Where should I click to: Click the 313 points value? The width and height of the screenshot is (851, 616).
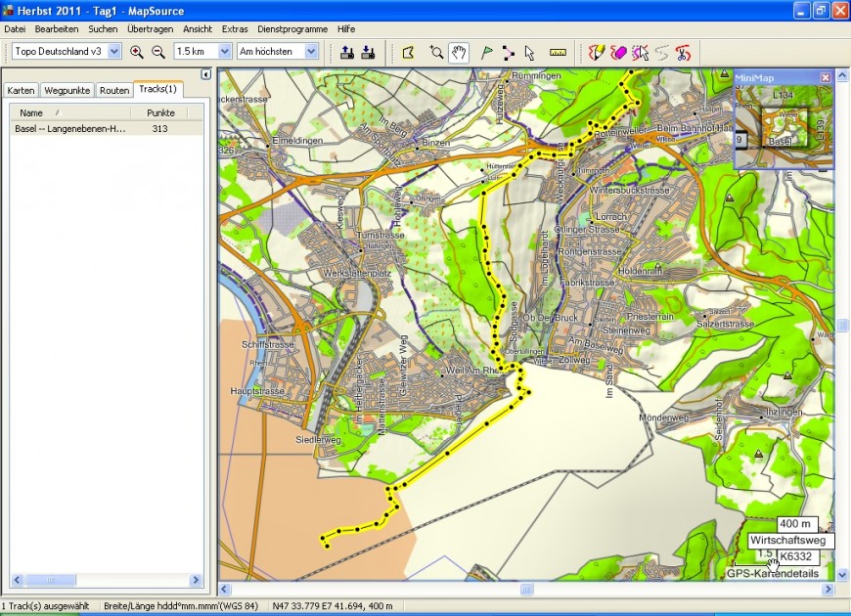[x=159, y=129]
